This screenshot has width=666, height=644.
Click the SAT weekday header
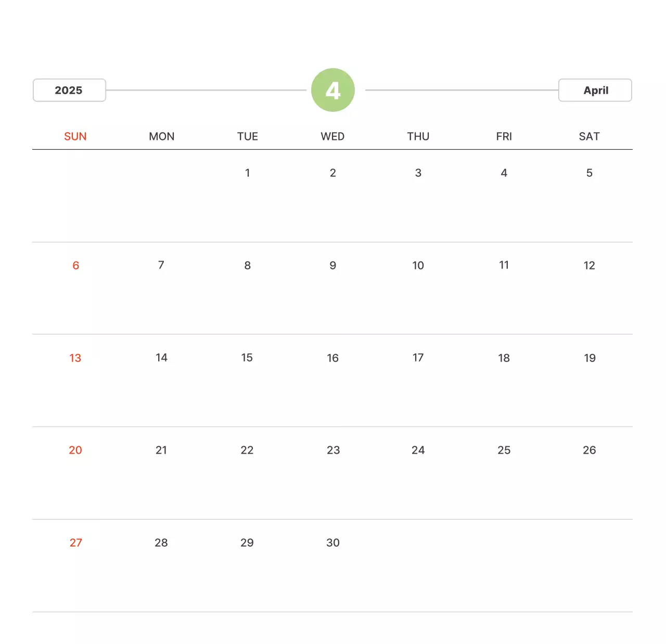[x=589, y=136]
